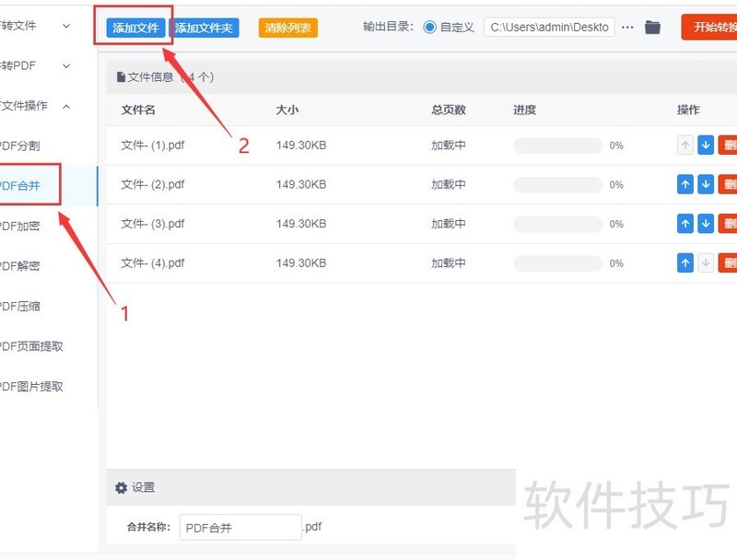
Task: Move 文件- (3).pdf up with arrow
Action: (x=685, y=224)
